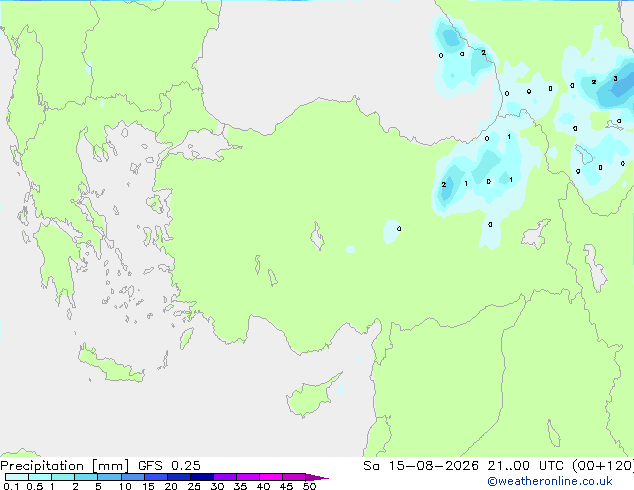Click the '25' legend scale value
Image resolution: width=634 pixels, height=490 pixels.
[194, 486]
